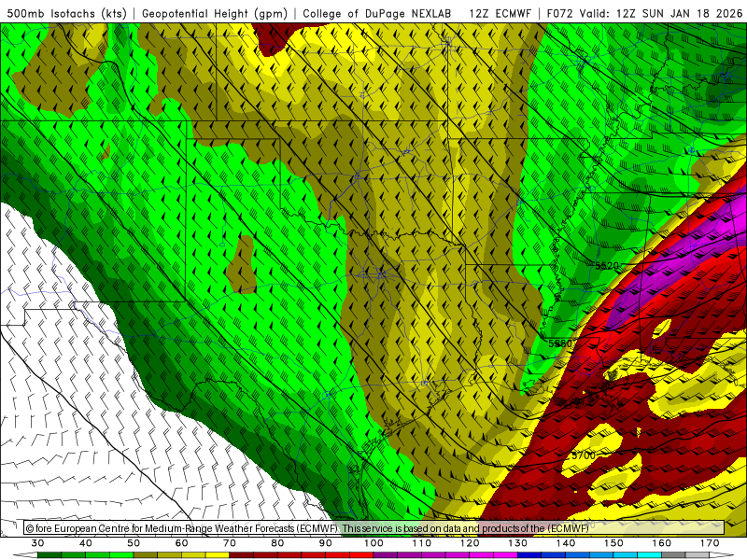Click the legend value 70

tap(230, 543)
